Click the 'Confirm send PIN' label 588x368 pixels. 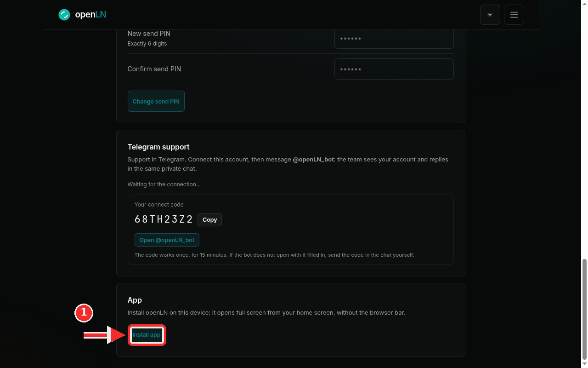click(154, 69)
